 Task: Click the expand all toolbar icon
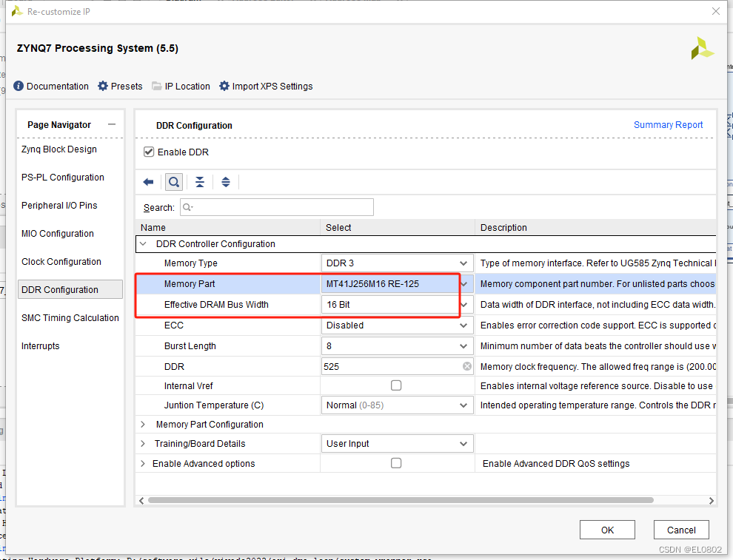click(x=226, y=182)
